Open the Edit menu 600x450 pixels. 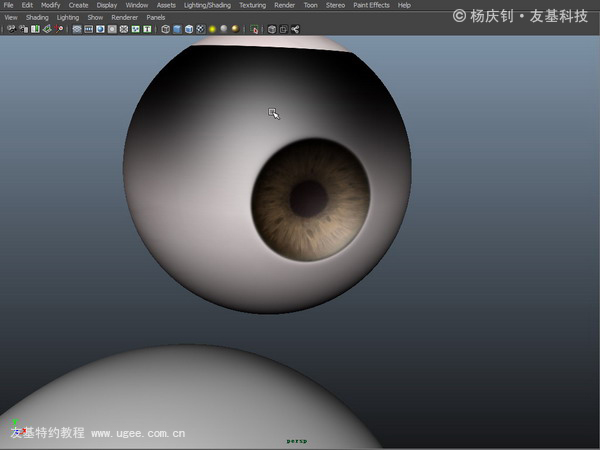(27, 5)
